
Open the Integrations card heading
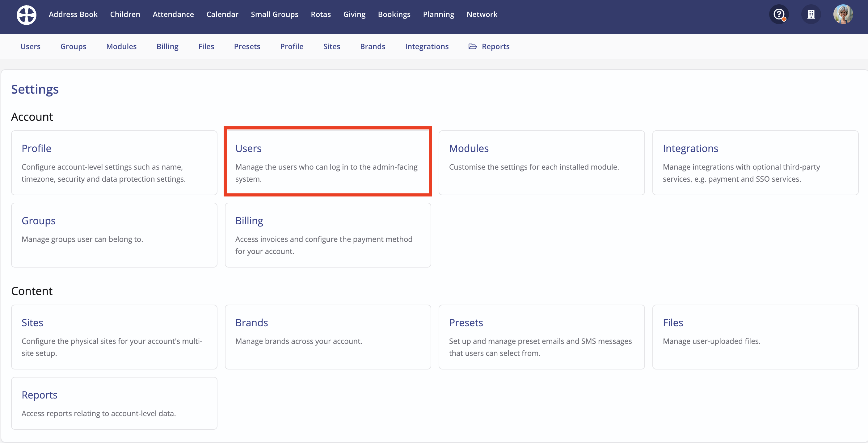(690, 148)
